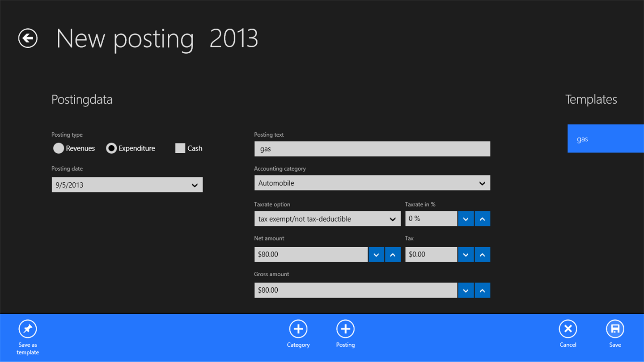Increase the Taxrate in % value
644x362 pixels.
click(x=482, y=219)
